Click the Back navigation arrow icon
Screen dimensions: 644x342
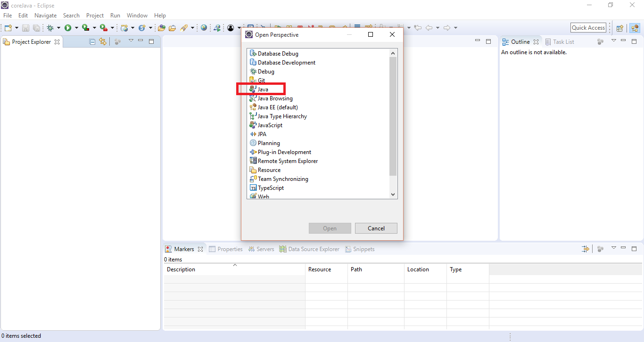(x=429, y=28)
